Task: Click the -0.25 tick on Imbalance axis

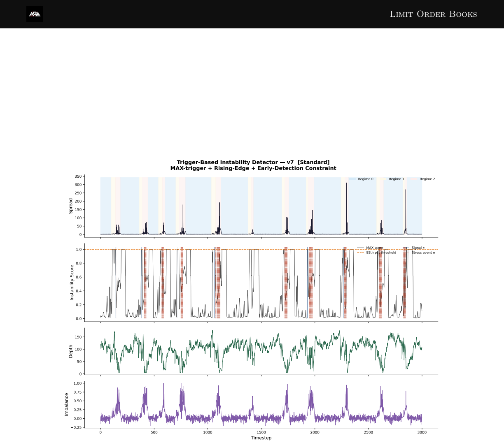Action: 77,428
